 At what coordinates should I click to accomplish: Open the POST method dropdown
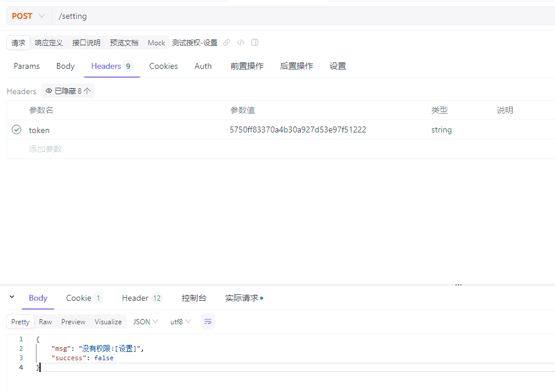pos(28,16)
